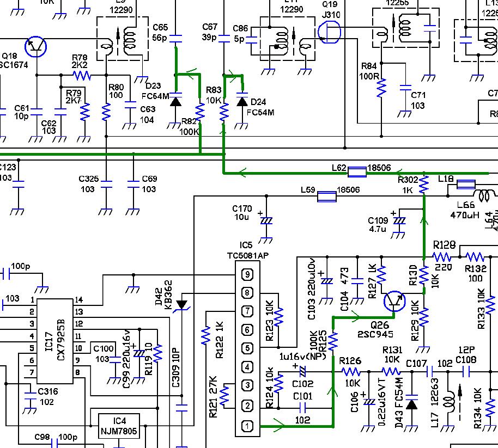Image resolution: width=498 pixels, height=448 pixels.
Task: Click capacitor C107 102 symbol
Action: (x=430, y=372)
